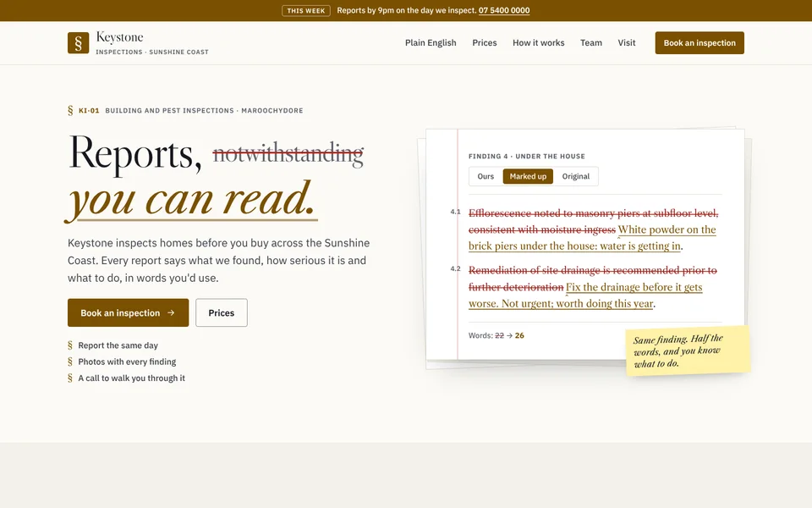The height and width of the screenshot is (508, 812).
Task: Click the yellow sticky note on the report
Action: click(688, 351)
